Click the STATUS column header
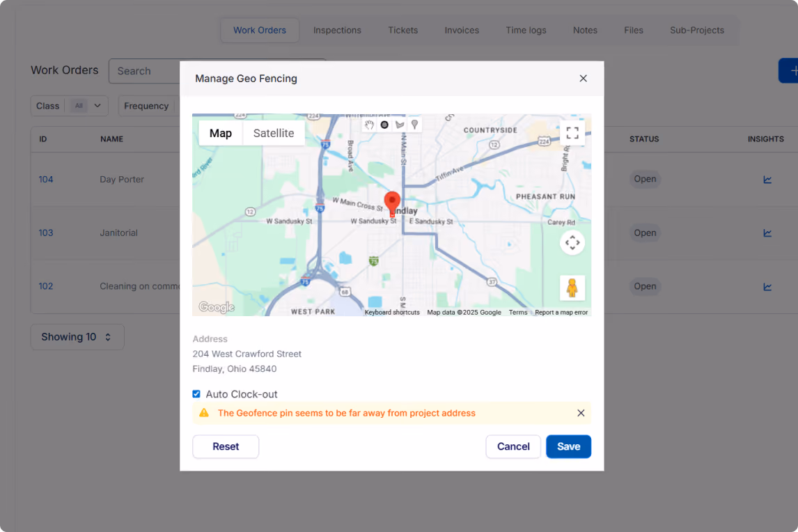The height and width of the screenshot is (532, 798). coord(644,139)
